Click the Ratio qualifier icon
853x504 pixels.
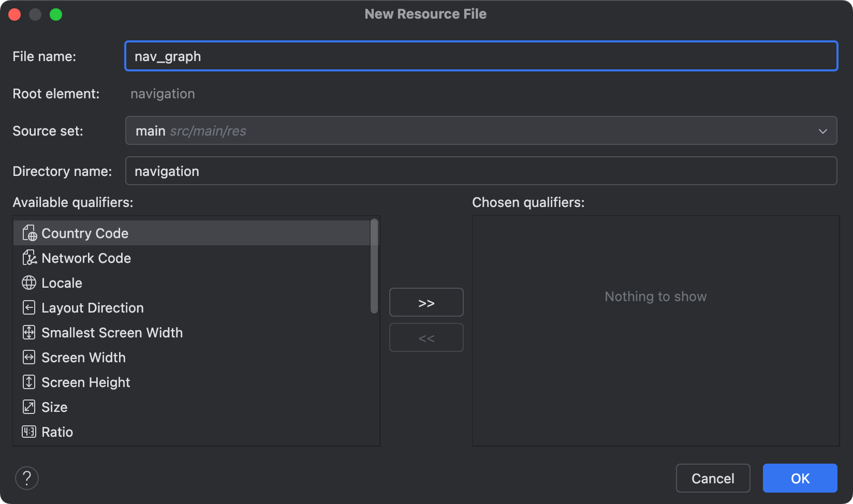coord(29,432)
